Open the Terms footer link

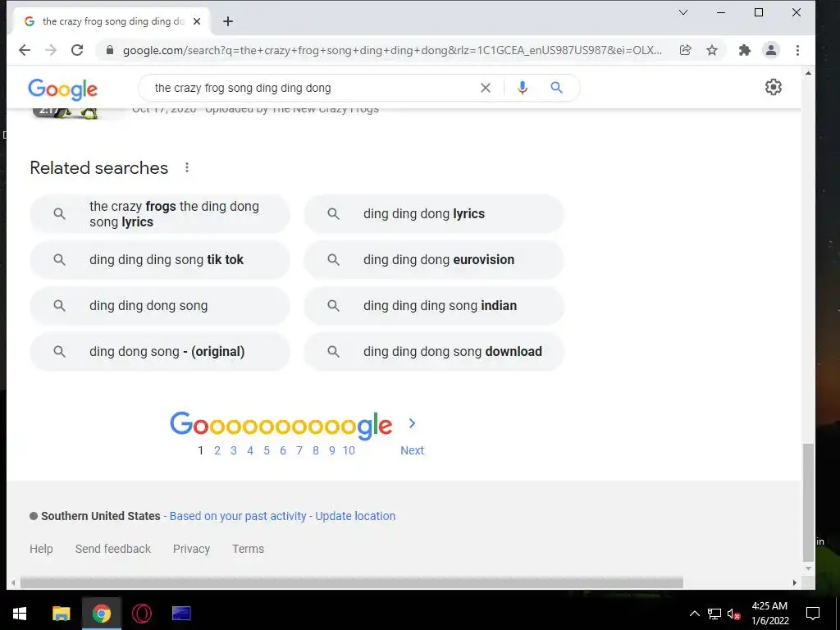coord(248,549)
